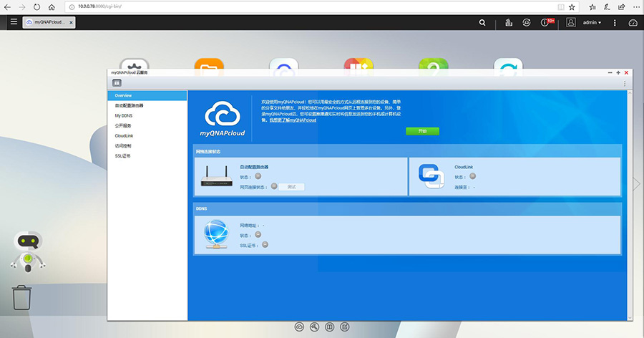The image size is (644, 338).
Task: Expand the admin user dropdown
Action: (x=592, y=23)
